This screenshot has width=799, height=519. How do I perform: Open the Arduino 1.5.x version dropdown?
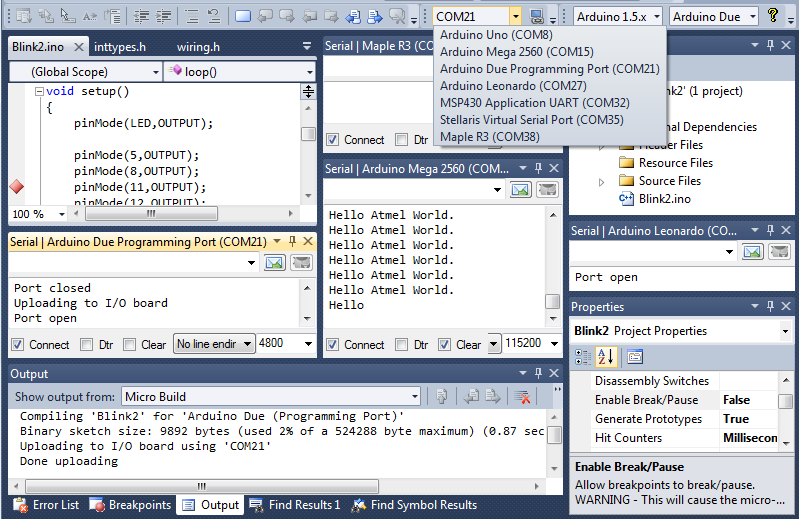pos(656,16)
